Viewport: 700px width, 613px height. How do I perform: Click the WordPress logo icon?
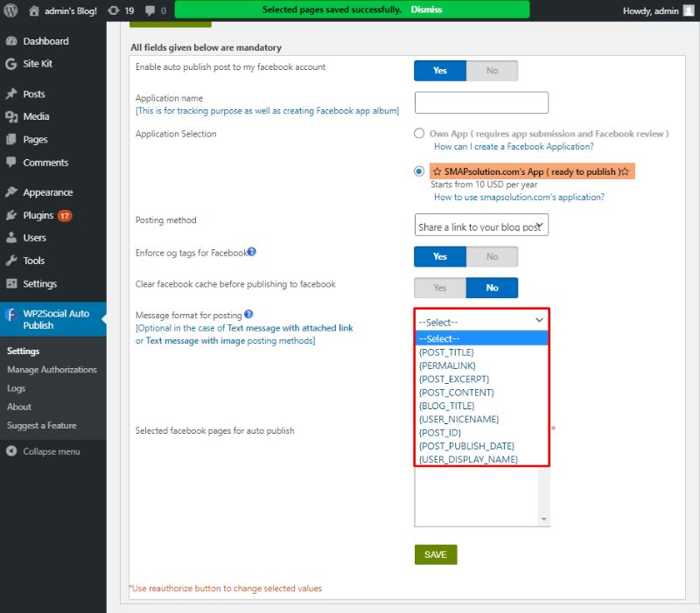click(10, 10)
